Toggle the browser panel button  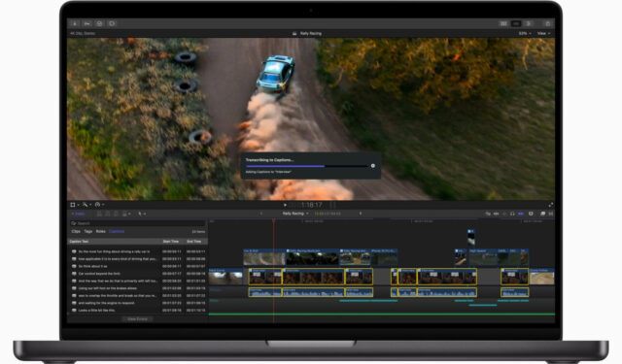503,23
